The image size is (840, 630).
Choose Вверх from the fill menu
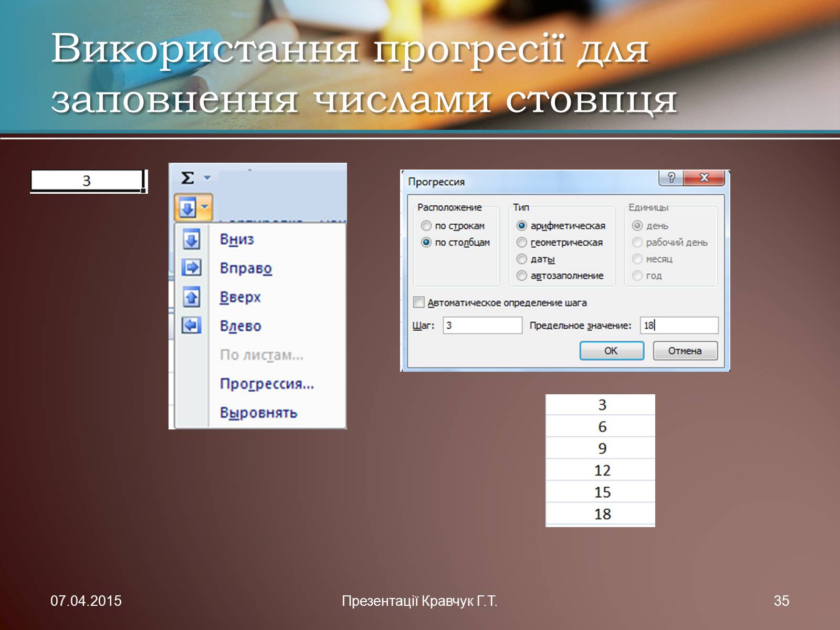[x=240, y=297]
